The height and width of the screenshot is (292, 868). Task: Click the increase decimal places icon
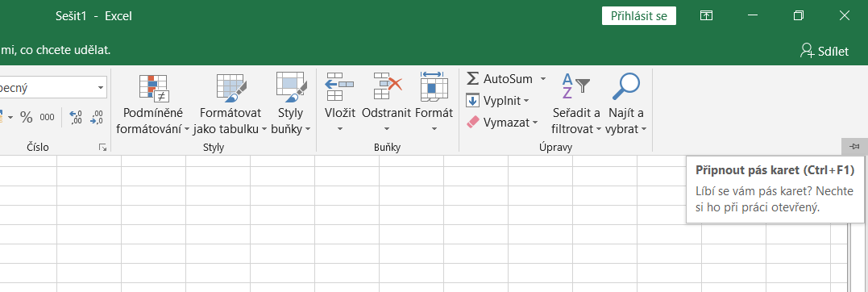pyautogui.click(x=76, y=117)
